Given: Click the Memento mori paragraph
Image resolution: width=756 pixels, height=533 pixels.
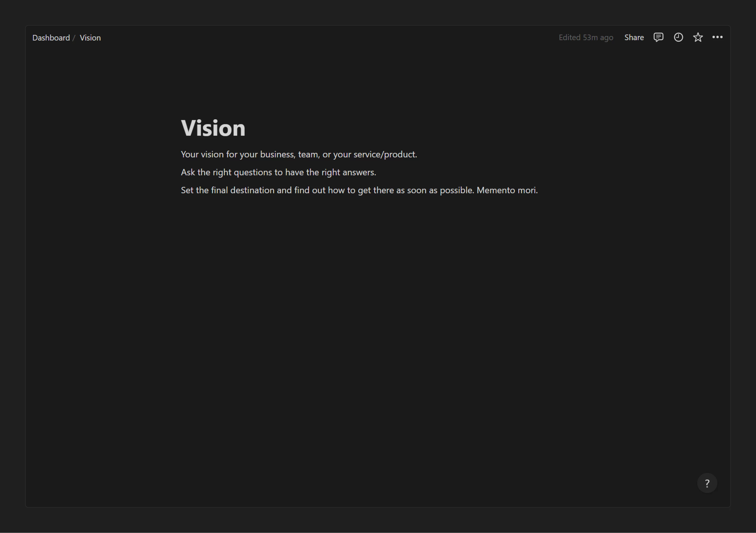Looking at the screenshot, I should click(359, 190).
